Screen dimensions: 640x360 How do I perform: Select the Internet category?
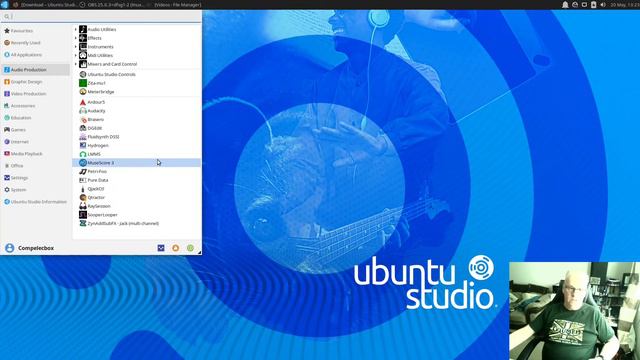(x=36, y=142)
